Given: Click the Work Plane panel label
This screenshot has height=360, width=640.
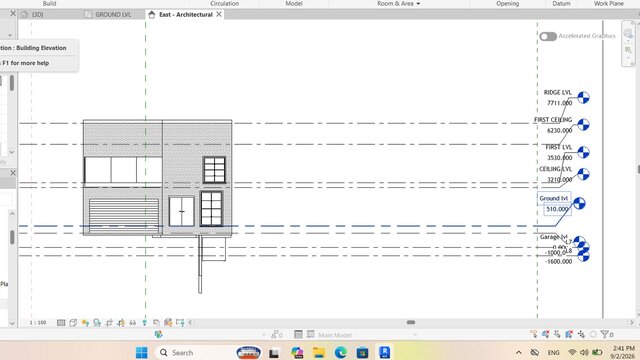Looking at the screenshot, I should [x=609, y=3].
